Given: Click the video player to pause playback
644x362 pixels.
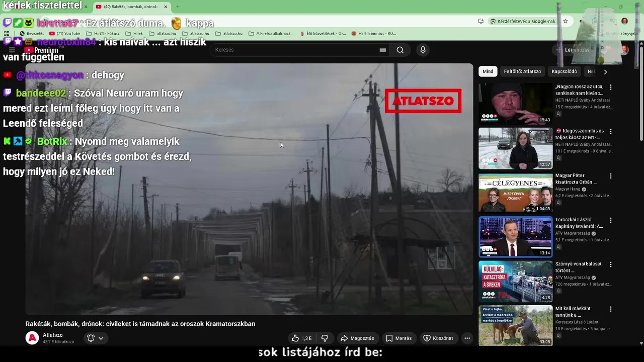Looking at the screenshot, I should point(249,189).
